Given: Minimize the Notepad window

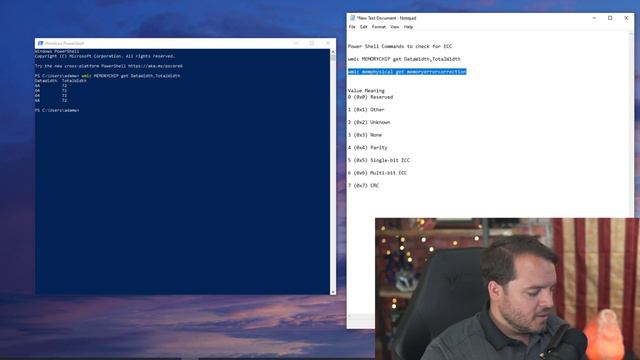Looking at the screenshot, I should coord(594,18).
